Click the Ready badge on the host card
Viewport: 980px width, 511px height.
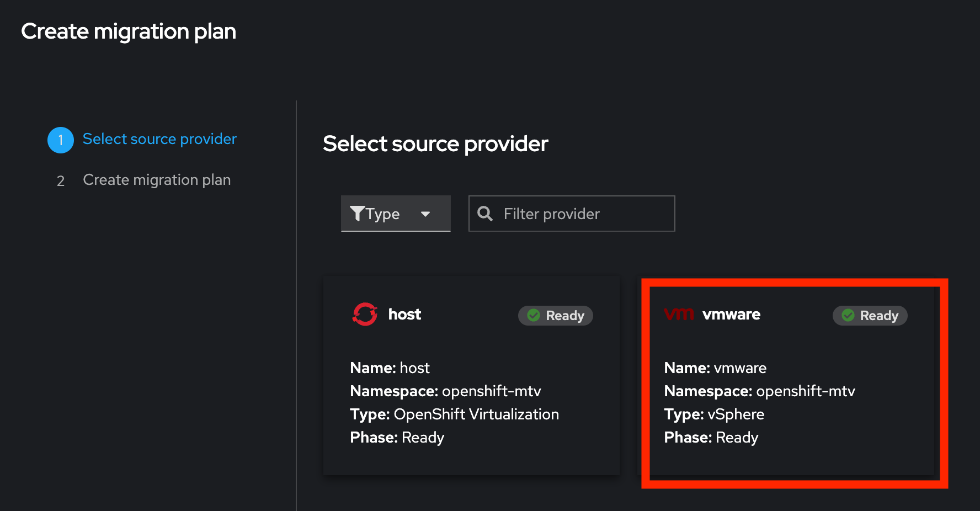[555, 316]
